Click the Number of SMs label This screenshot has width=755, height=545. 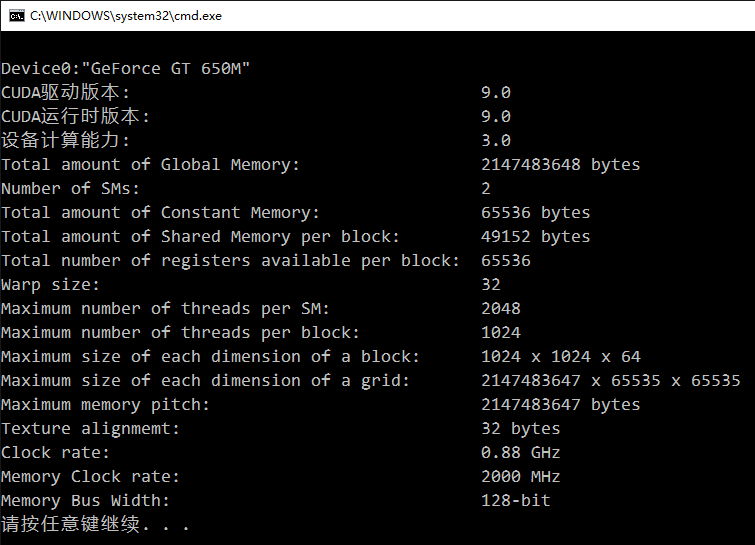[x=70, y=188]
